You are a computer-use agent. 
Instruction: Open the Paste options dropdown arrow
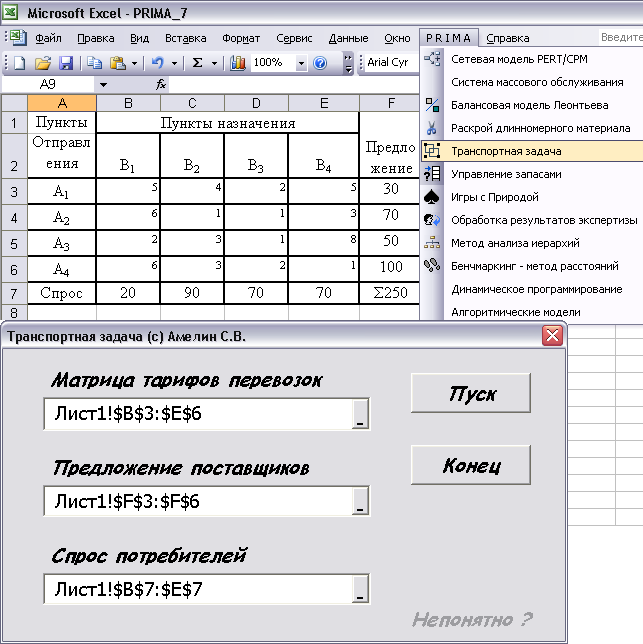[134, 63]
